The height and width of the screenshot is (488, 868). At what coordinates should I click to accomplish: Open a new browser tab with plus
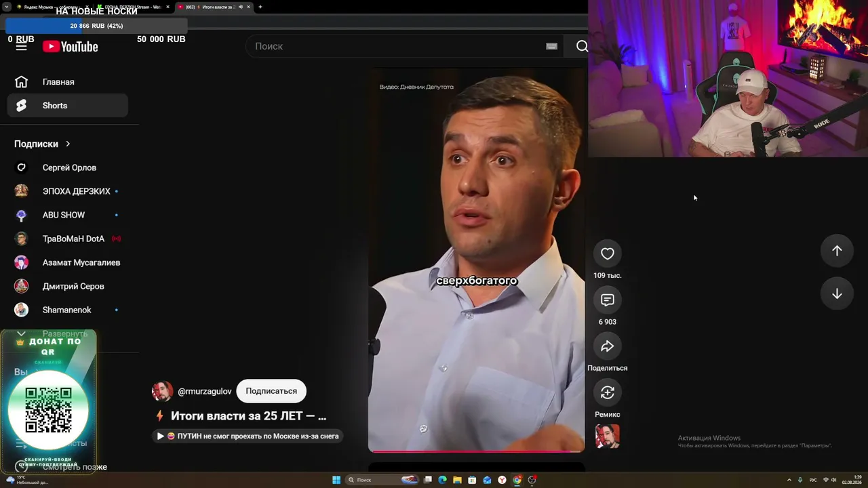[260, 7]
